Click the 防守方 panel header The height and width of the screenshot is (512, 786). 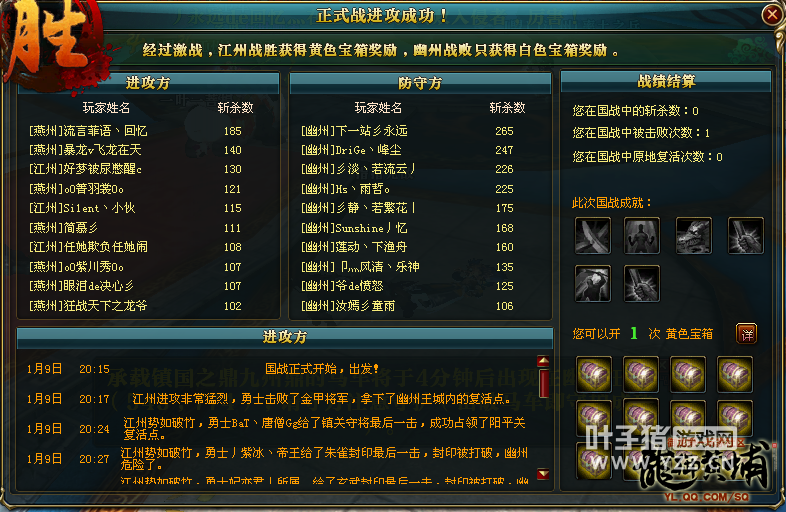click(x=420, y=83)
